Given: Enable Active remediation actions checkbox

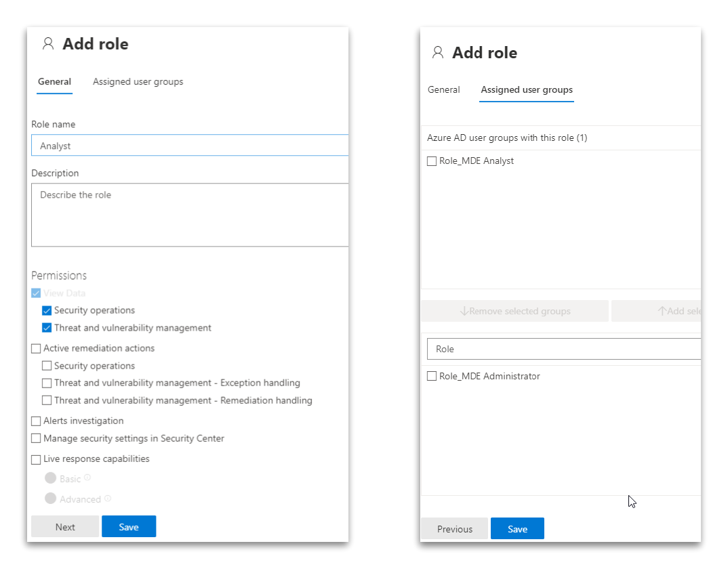Looking at the screenshot, I should (36, 348).
